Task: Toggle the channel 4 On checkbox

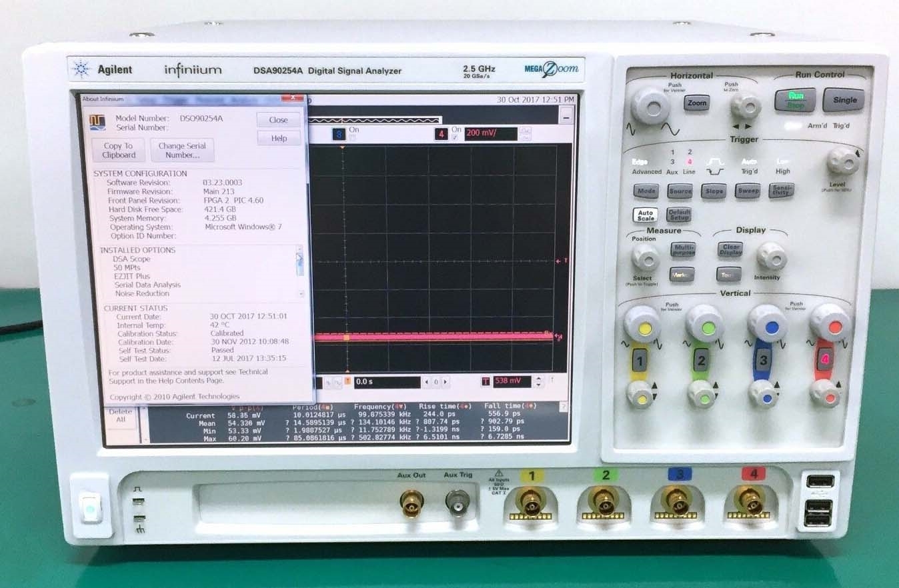Action: [x=455, y=138]
